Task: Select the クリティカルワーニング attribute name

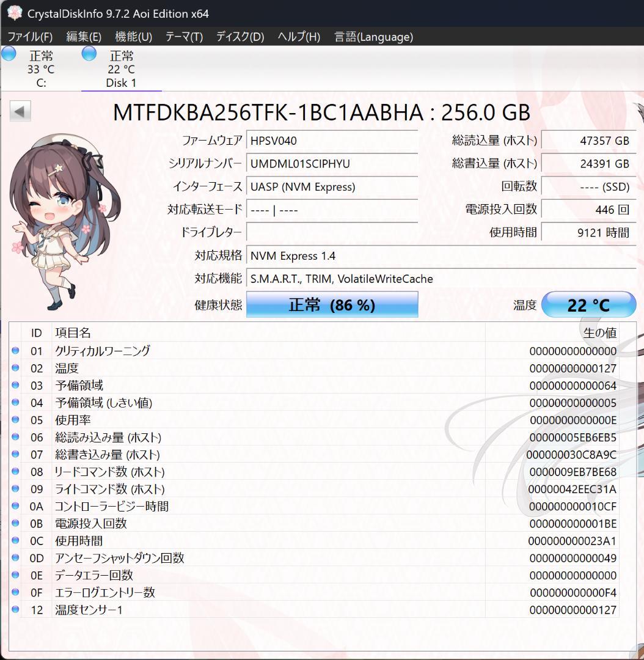Action: tap(102, 351)
